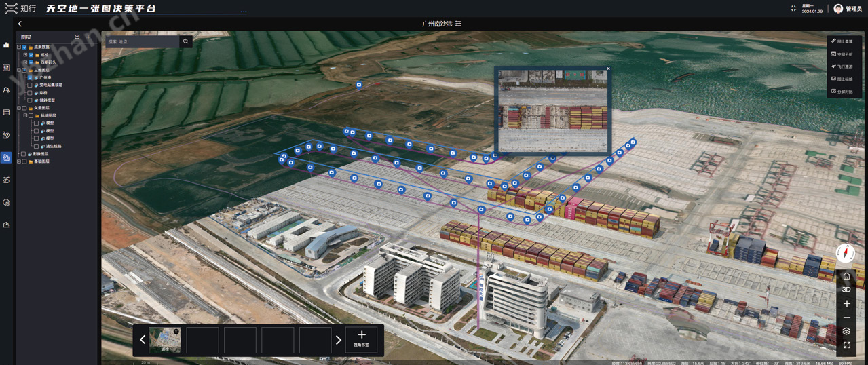The height and width of the screenshot is (365, 868).
Task: Switch the map to 3D mode
Action: (x=846, y=290)
